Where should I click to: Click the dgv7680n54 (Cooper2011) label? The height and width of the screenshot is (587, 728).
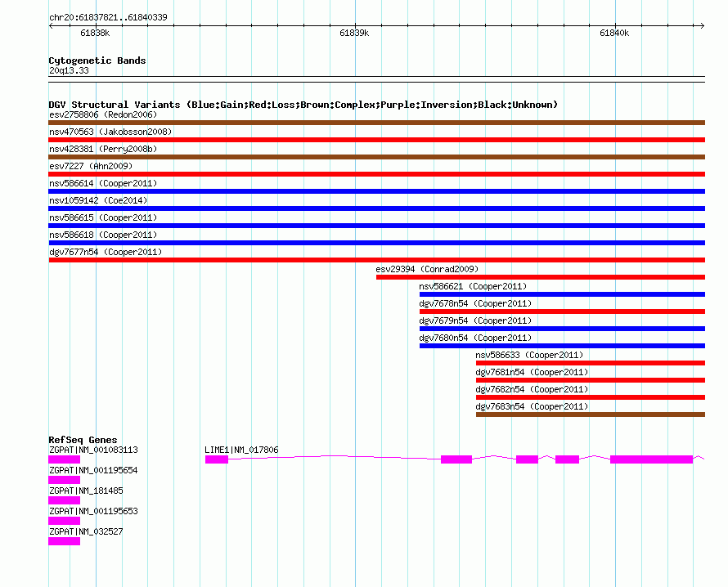coord(475,338)
